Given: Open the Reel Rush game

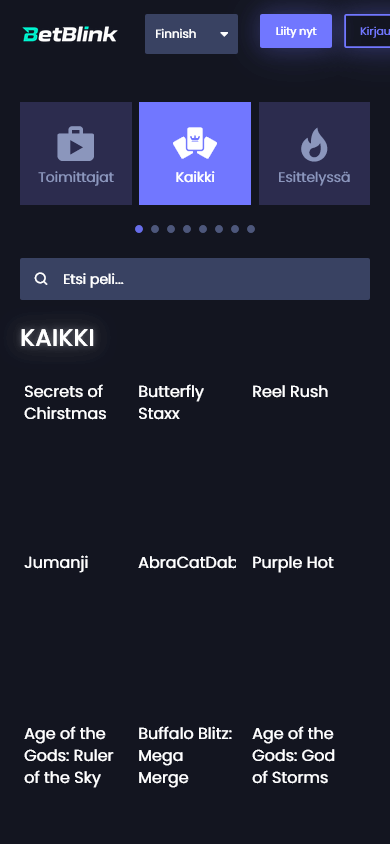Looking at the screenshot, I should (x=290, y=391).
